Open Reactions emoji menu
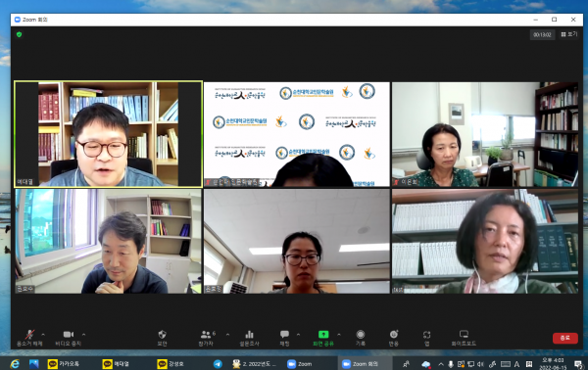588x370 pixels. click(393, 338)
